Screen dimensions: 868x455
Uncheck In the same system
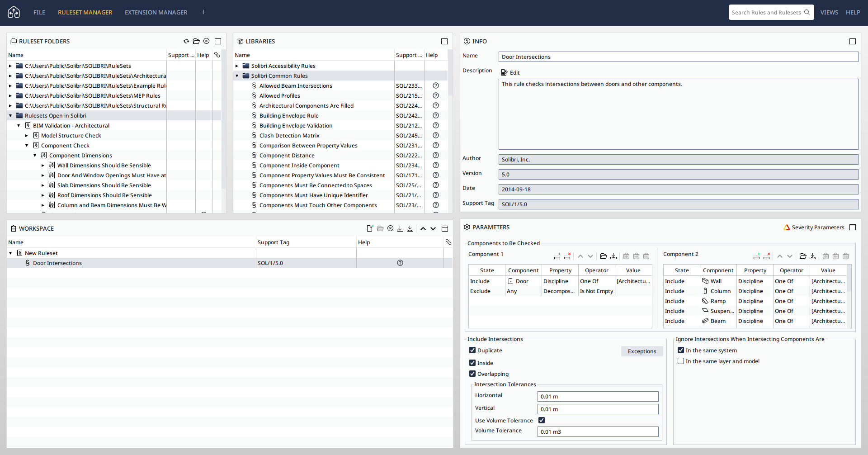pyautogui.click(x=681, y=350)
